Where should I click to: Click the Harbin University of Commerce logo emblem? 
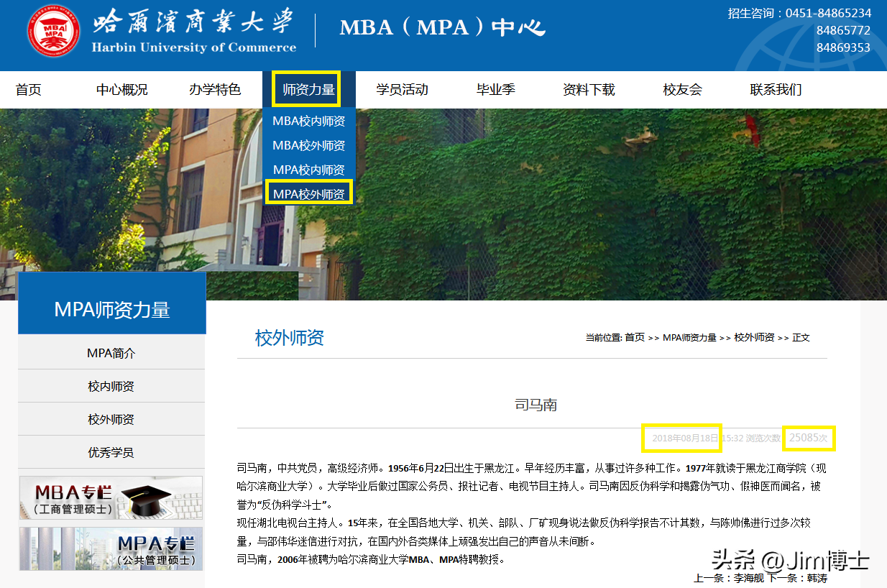pos(54,31)
